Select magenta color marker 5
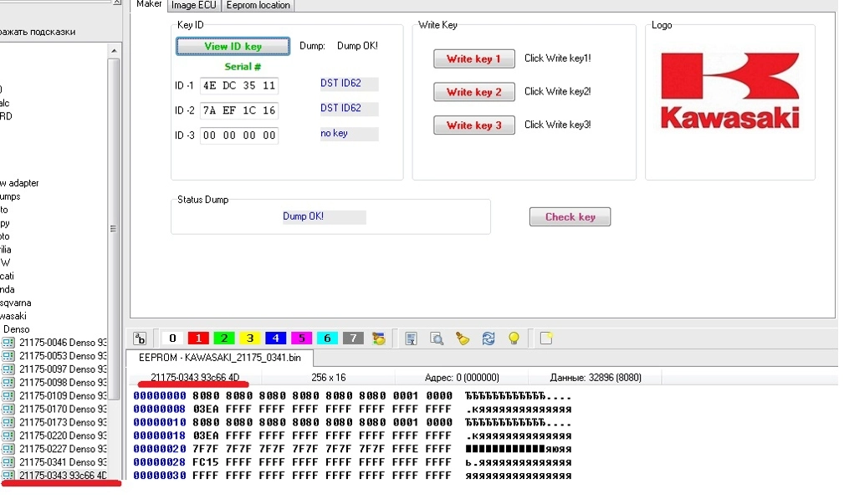 point(301,339)
